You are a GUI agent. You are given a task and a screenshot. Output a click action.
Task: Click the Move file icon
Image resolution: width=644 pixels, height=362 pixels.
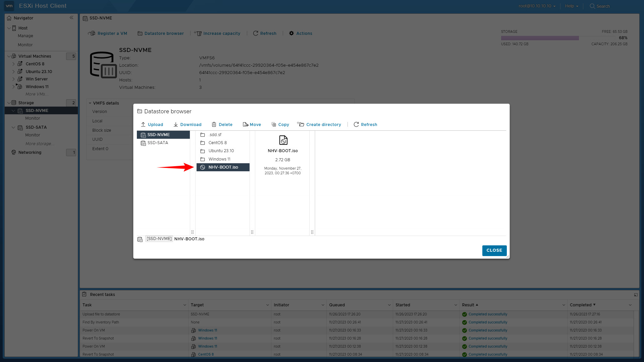coord(246,124)
